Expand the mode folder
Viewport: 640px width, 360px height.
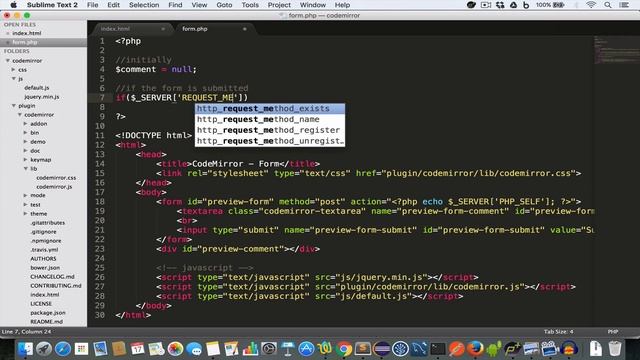[x=25, y=196]
